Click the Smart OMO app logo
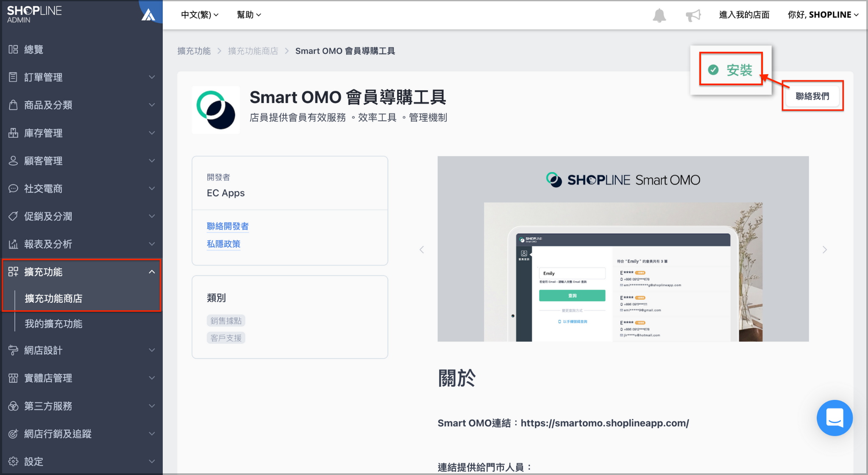868x475 pixels. point(216,110)
